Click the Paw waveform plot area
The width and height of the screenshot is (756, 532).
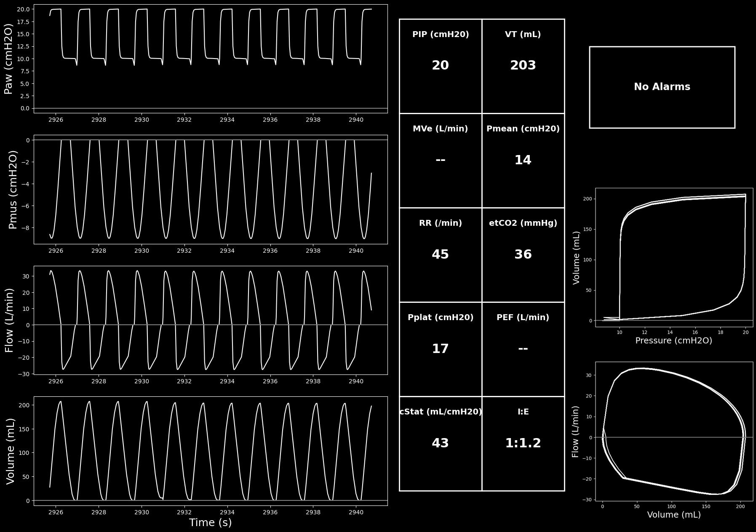click(x=211, y=59)
